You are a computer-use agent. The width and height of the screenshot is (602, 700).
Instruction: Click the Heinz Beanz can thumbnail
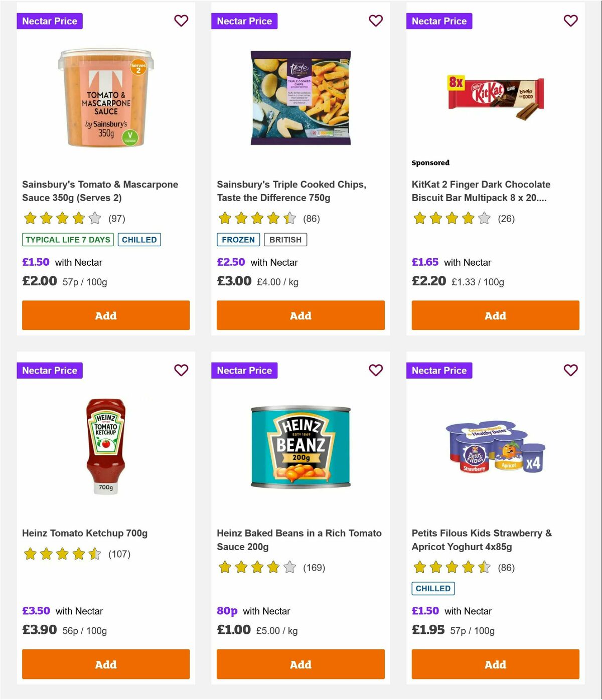[300, 445]
